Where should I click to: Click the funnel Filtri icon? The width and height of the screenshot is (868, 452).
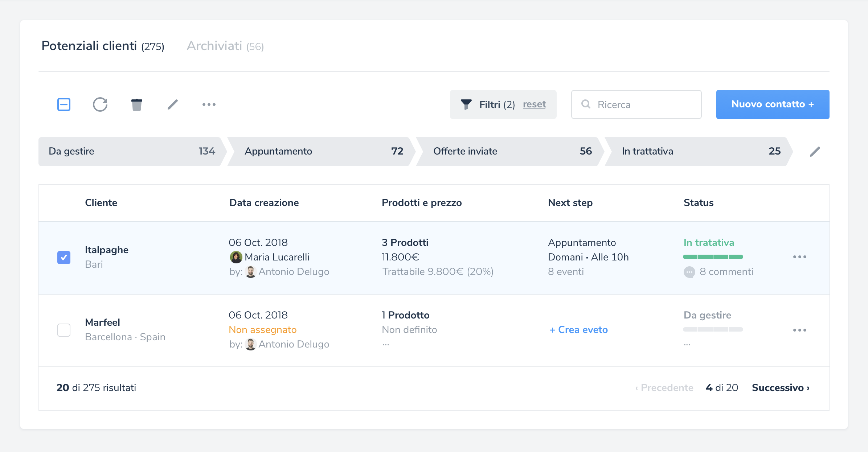(466, 104)
